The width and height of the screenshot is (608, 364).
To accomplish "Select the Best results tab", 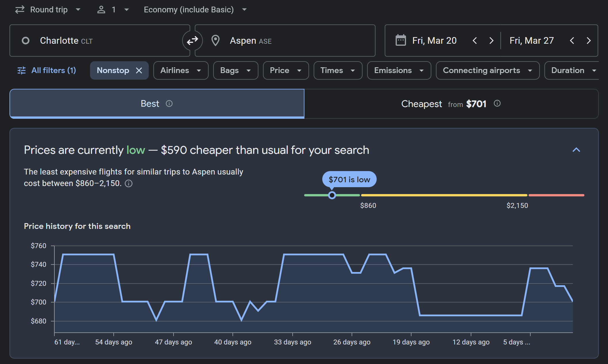I will [157, 104].
